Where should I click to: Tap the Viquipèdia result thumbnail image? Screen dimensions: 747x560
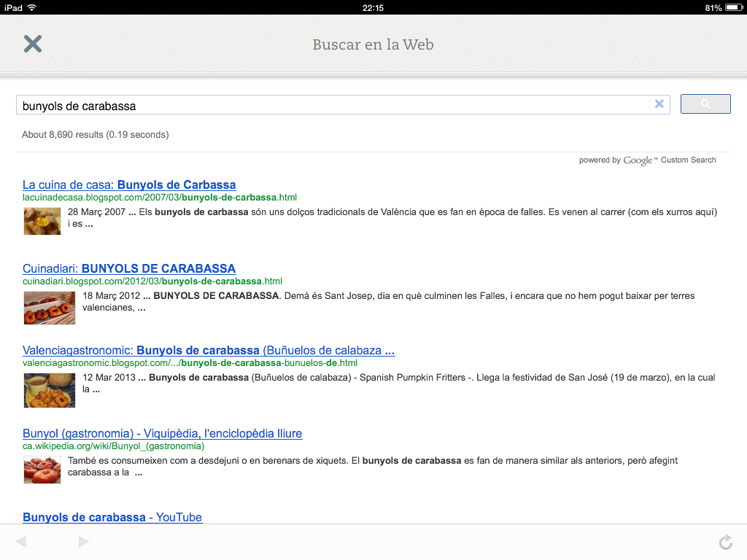point(42,470)
